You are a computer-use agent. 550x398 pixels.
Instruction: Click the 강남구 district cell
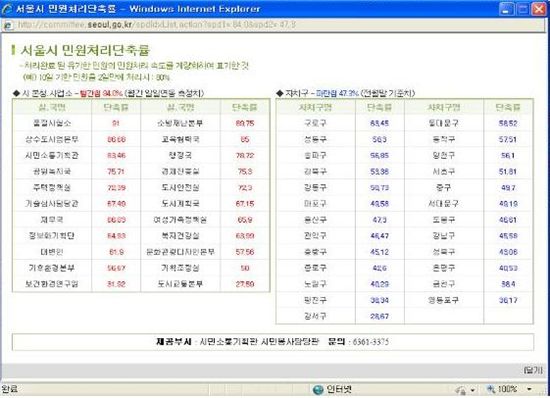coord(443,236)
